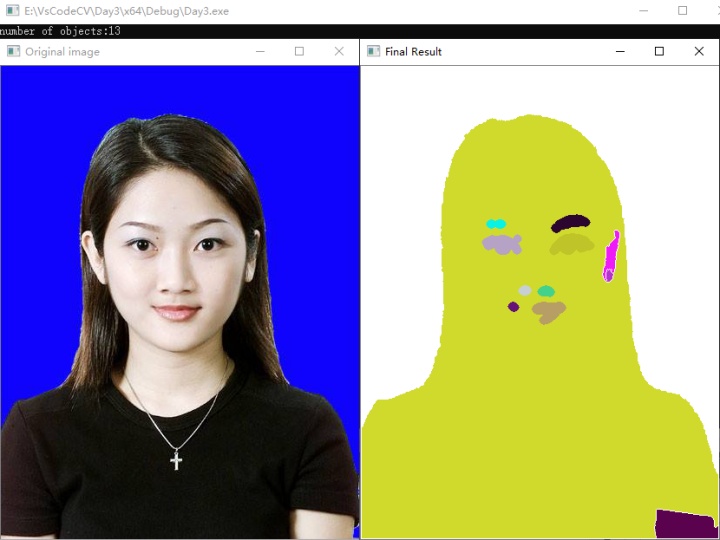This screenshot has width=720, height=540.
Task: Click the Day3.exe console title path
Action: [126, 11]
